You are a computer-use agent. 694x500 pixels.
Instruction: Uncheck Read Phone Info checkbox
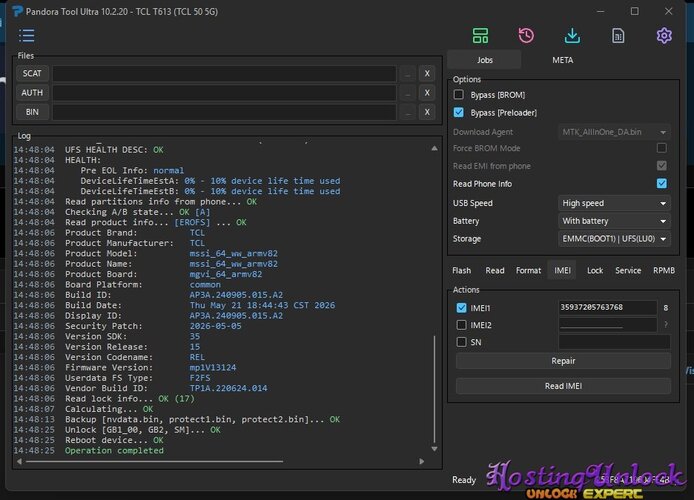pos(662,183)
